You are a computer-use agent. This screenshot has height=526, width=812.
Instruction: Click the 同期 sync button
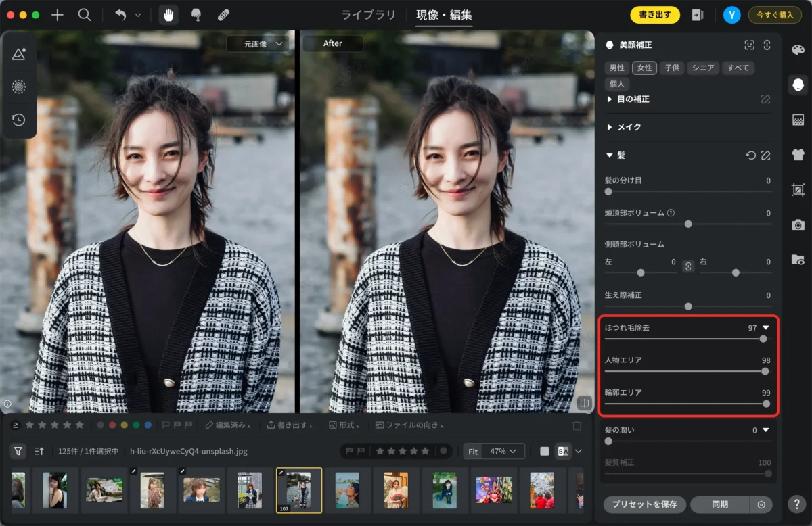(720, 504)
